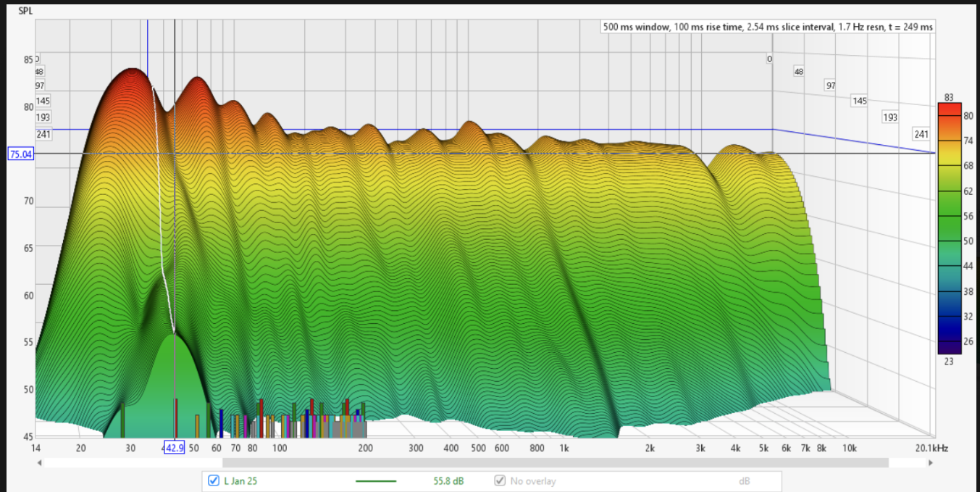
Task: Click the 85 label on the SPL axis
Action: 30,59
